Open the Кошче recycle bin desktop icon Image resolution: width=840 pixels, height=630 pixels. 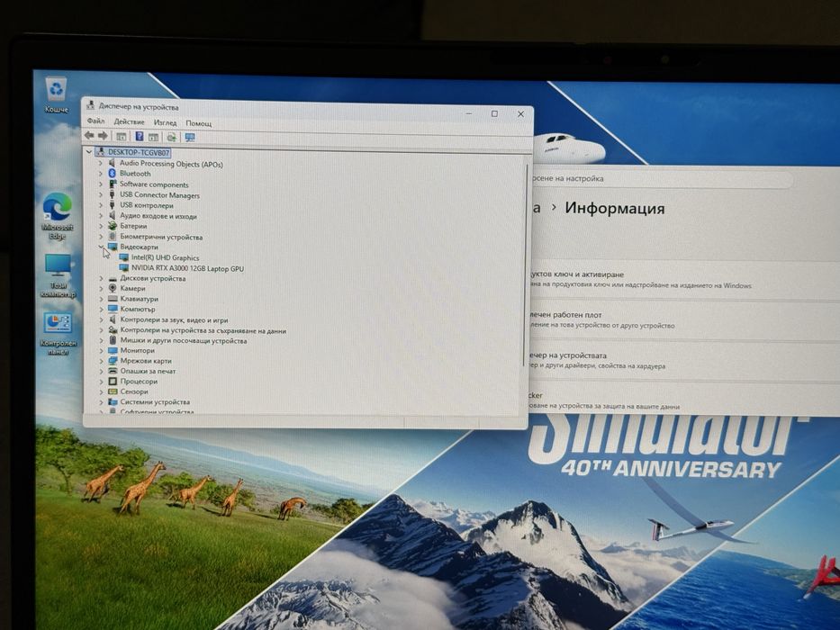coord(56,95)
